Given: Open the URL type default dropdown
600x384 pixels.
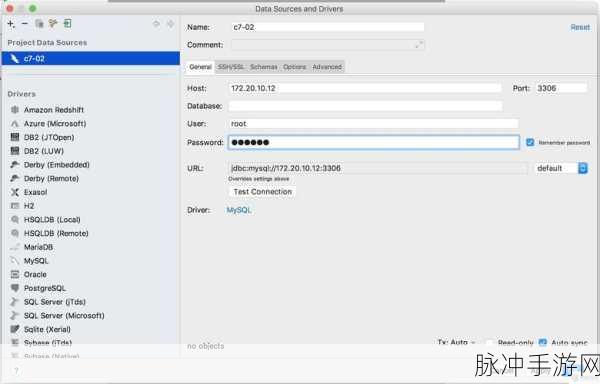Looking at the screenshot, I should (x=561, y=168).
